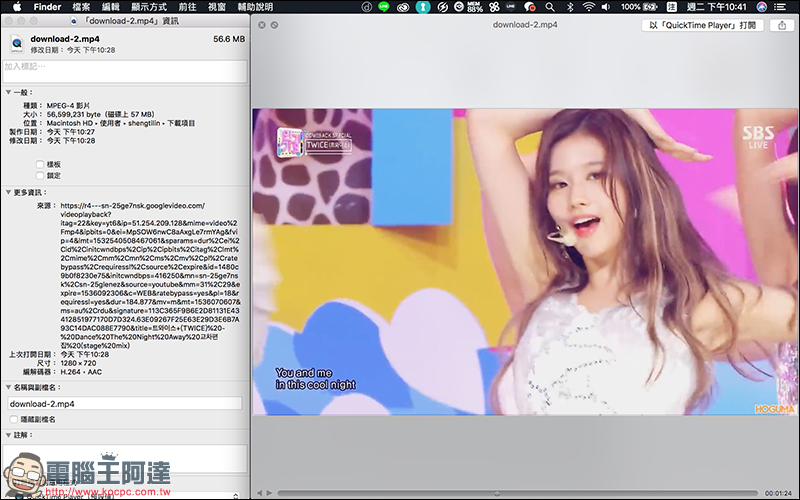Open Notification Center list icon
This screenshot has height=500, width=800.
(780, 7)
